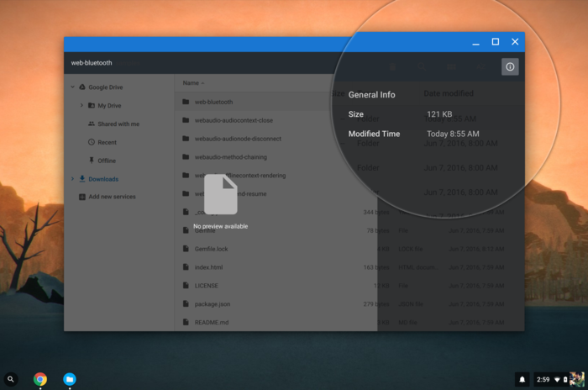The image size is (588, 390).
Task: Click the Offline pin icon
Action: (x=92, y=161)
